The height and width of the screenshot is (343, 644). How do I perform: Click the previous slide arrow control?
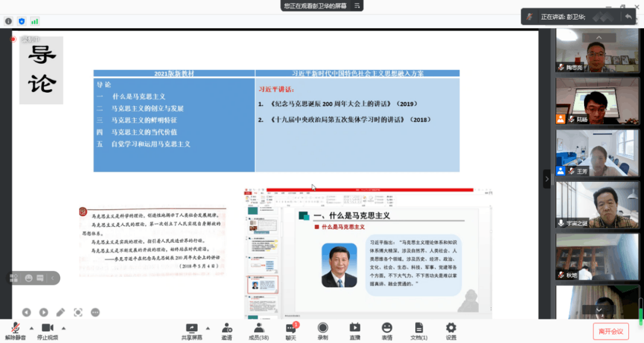click(x=26, y=312)
